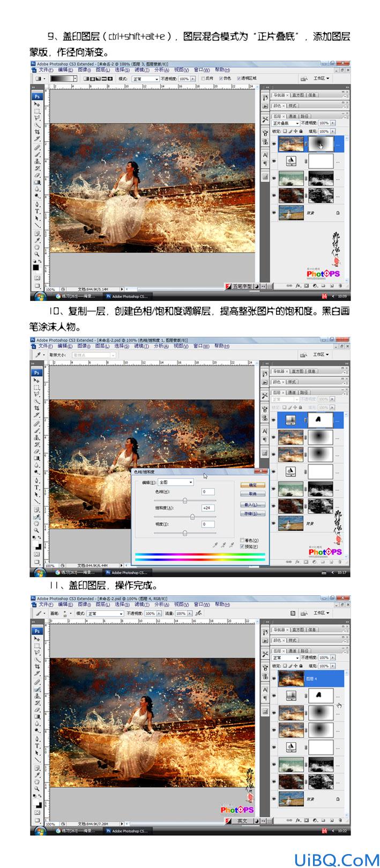Image resolution: width=380 pixels, height=868 pixels.
Task: Switch to 直方图 tab in step 11 window
Action: (298, 630)
